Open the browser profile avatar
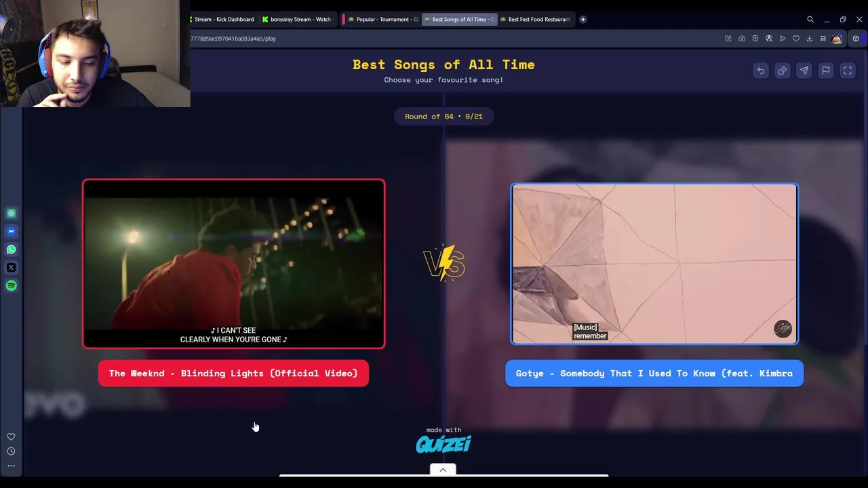868x488 pixels. pos(837,39)
